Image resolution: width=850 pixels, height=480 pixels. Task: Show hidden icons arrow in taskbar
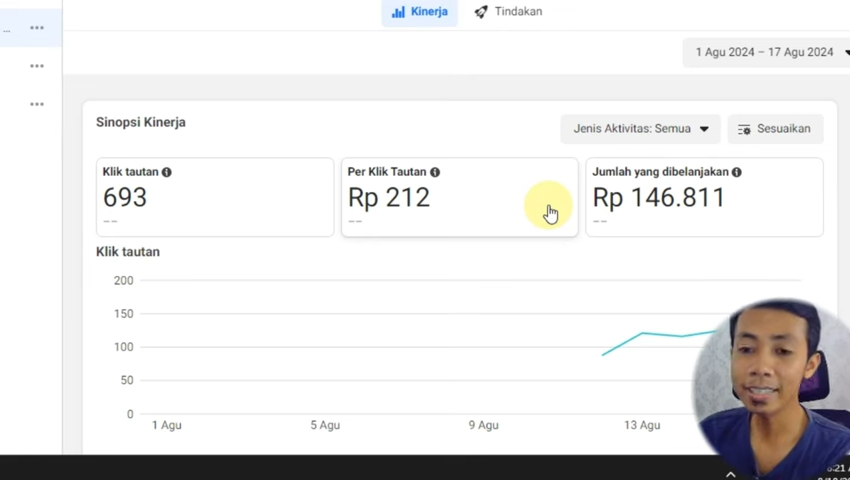pyautogui.click(x=731, y=475)
